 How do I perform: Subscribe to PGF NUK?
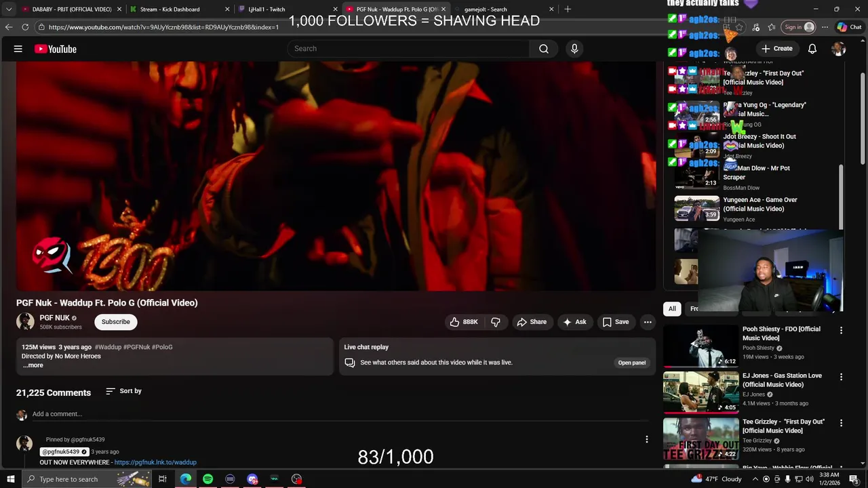pyautogui.click(x=116, y=322)
